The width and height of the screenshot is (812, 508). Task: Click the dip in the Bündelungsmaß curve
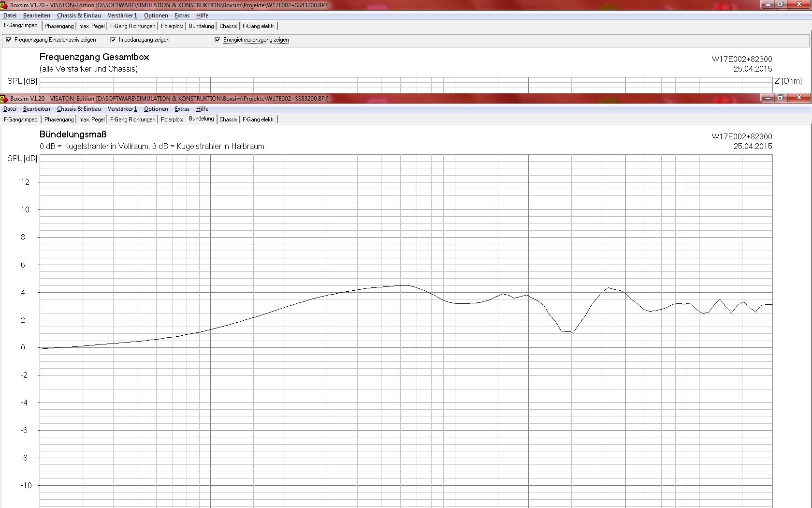pos(567,331)
